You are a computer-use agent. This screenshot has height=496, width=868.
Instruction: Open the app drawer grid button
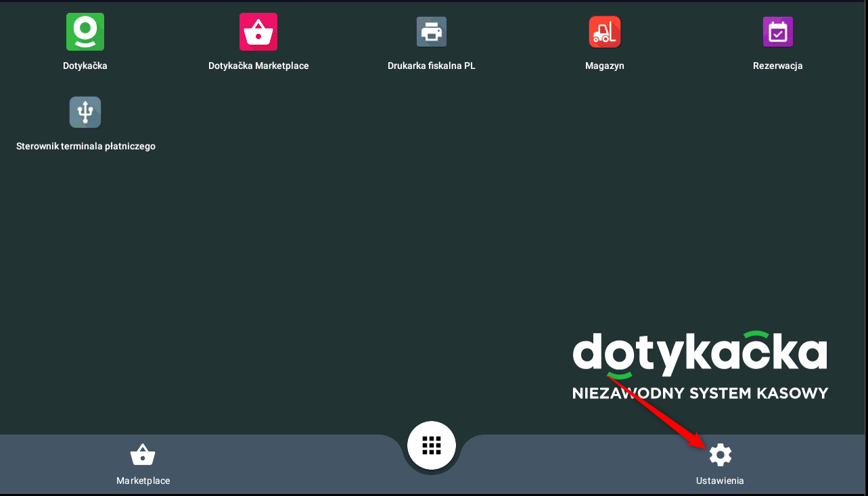pos(432,445)
